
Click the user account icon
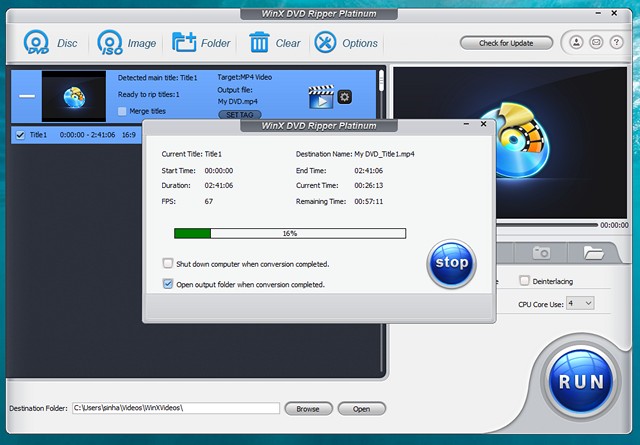(x=576, y=42)
